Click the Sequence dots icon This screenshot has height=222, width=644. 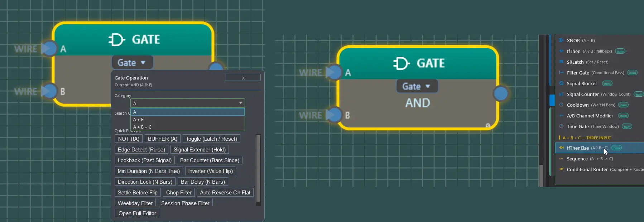tap(561, 159)
